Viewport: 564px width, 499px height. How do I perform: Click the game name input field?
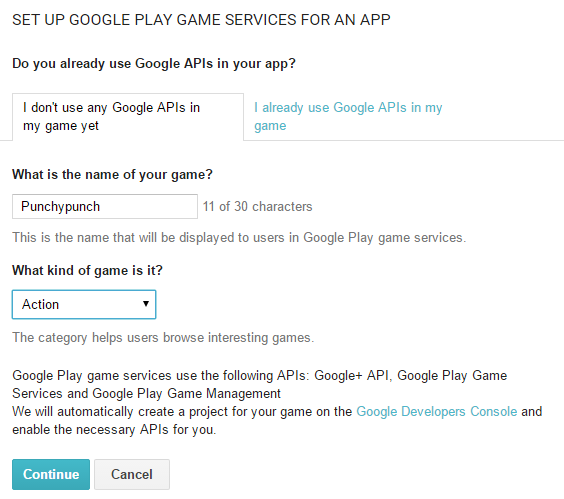pos(105,207)
